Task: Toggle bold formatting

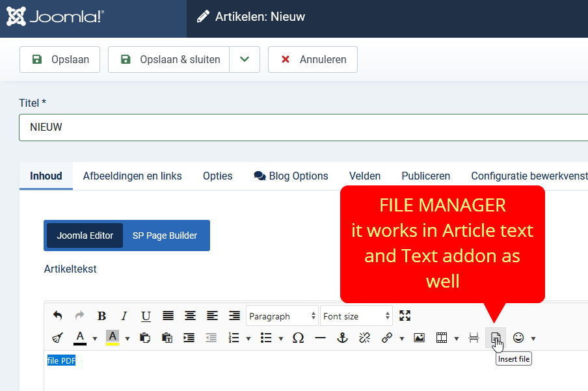Action: coord(101,316)
